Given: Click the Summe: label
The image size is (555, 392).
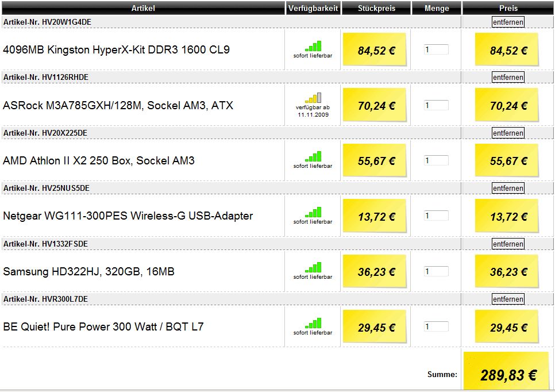Looking at the screenshot, I should [442, 374].
